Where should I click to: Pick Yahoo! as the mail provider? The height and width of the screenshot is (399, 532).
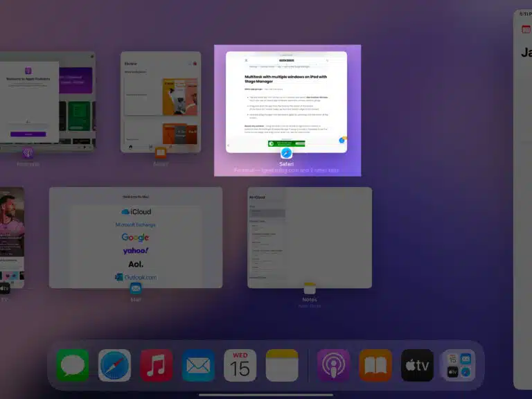pyautogui.click(x=136, y=251)
